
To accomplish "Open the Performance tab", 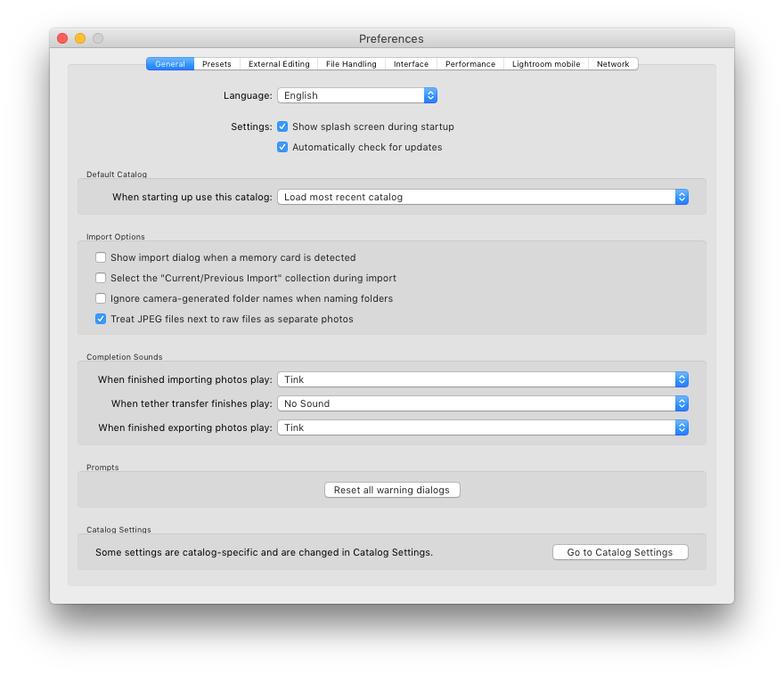I will pos(470,63).
